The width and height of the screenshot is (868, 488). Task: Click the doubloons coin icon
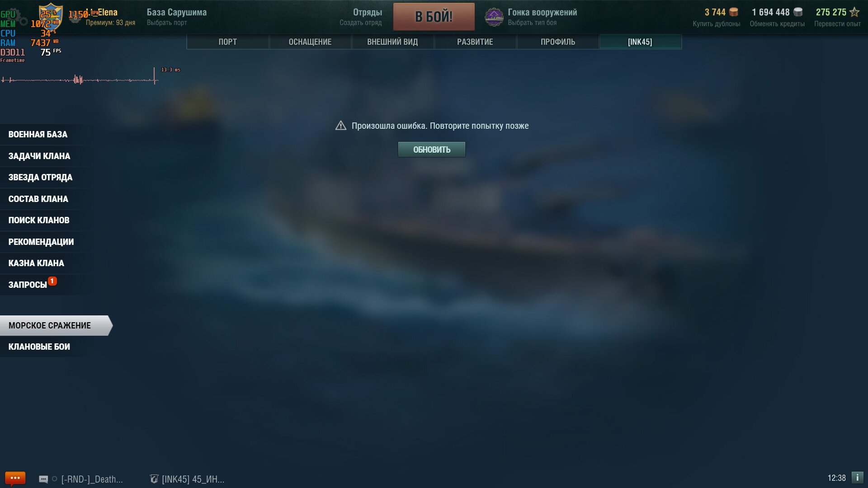(734, 12)
